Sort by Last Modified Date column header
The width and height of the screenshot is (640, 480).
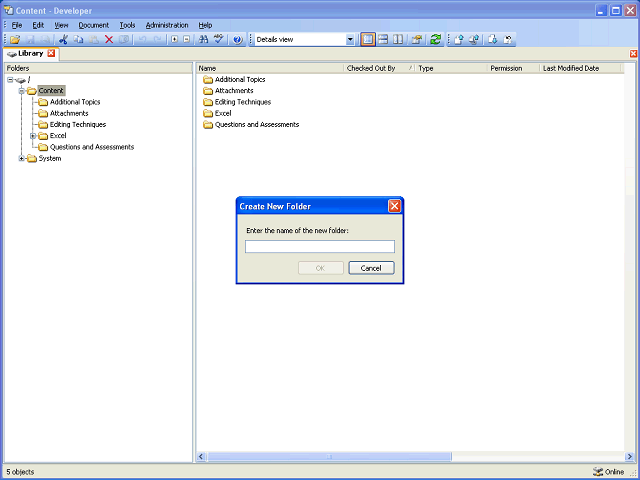tap(580, 68)
